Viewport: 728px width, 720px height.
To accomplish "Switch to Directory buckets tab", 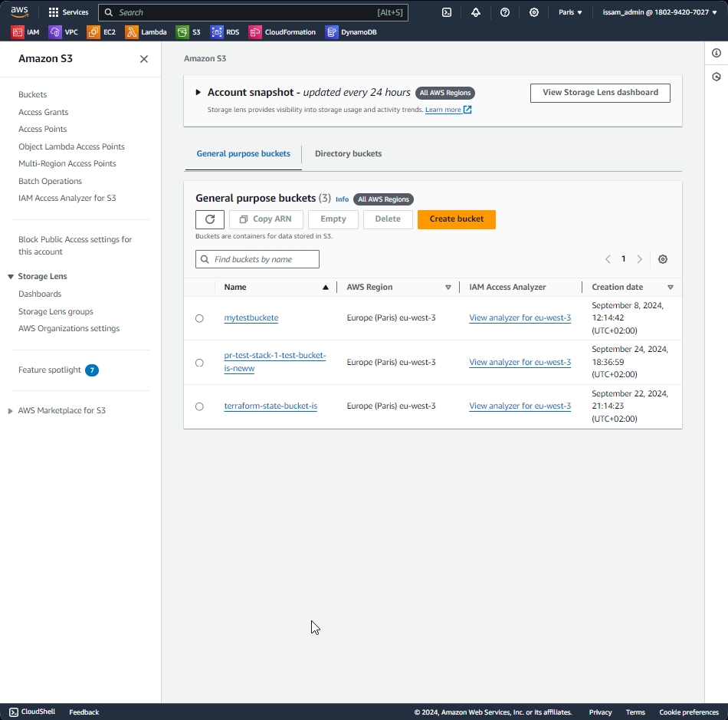I will pyautogui.click(x=348, y=154).
